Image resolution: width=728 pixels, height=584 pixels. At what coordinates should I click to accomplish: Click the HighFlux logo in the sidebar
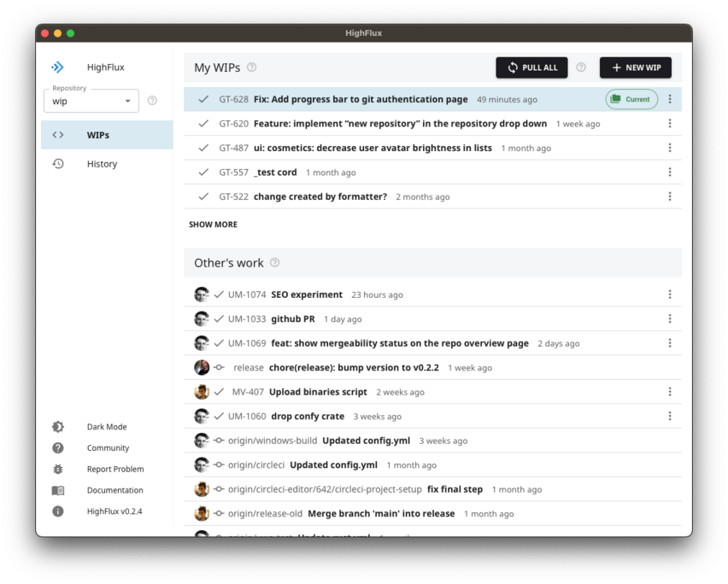(x=57, y=67)
